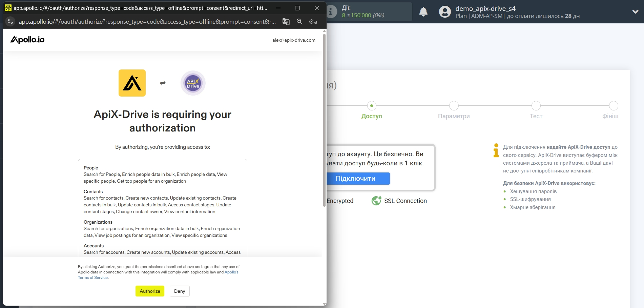Click the find-in-page magnifier icon
This screenshot has width=644, height=308.
(x=299, y=21)
